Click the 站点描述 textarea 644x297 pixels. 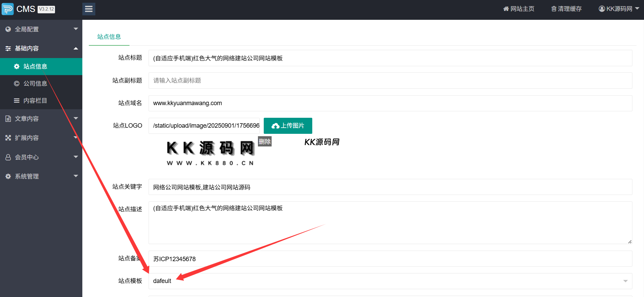pyautogui.click(x=390, y=223)
